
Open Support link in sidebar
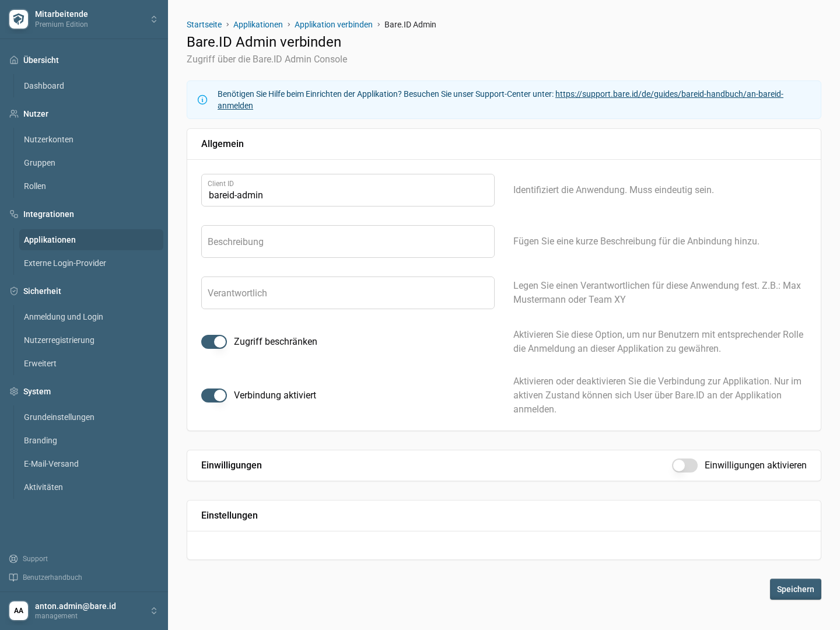tap(35, 559)
